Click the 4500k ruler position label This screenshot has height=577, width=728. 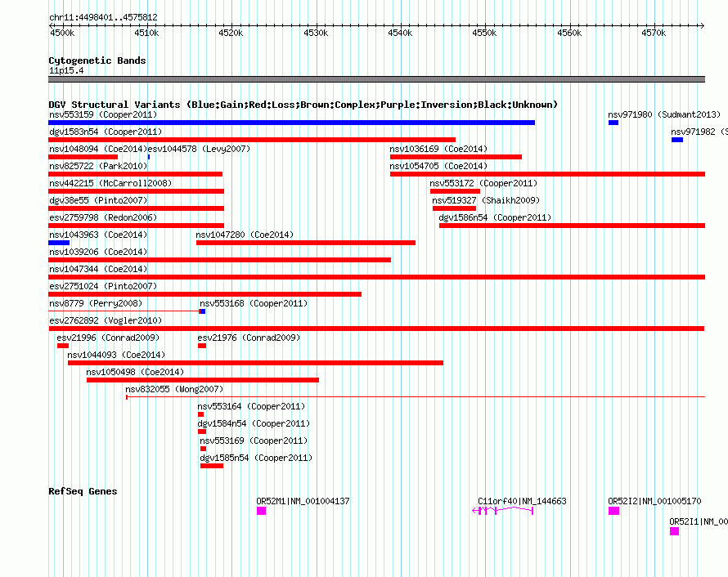tap(61, 33)
